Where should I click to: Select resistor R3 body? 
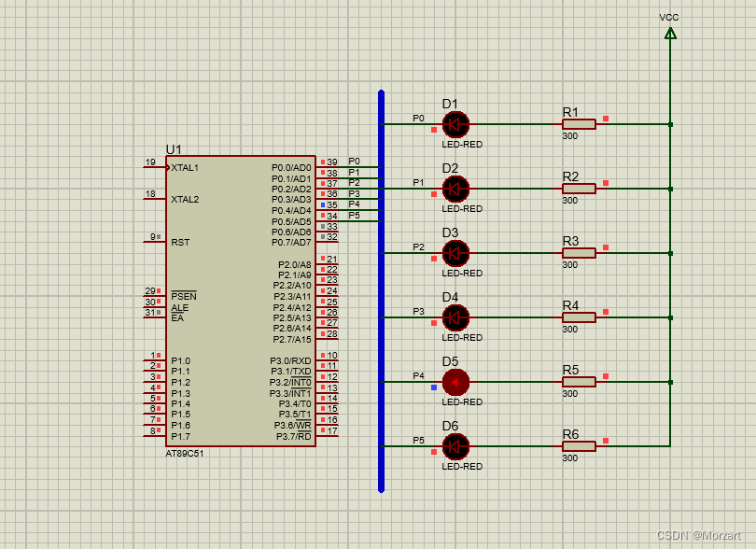pos(579,253)
